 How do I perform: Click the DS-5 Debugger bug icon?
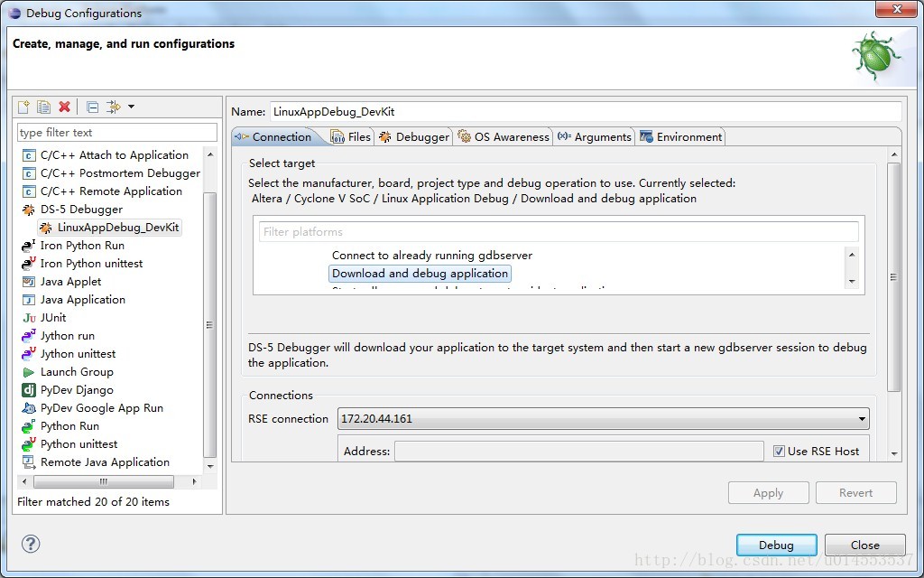28,210
